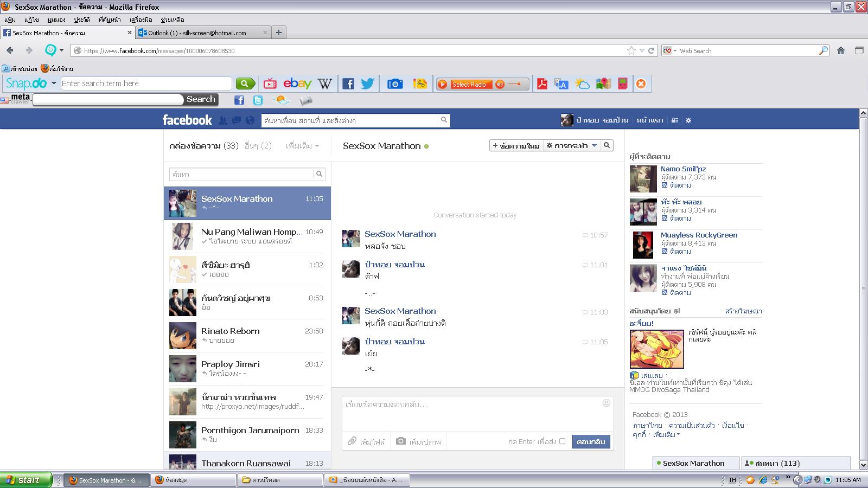Click the blue reply send button

(591, 441)
